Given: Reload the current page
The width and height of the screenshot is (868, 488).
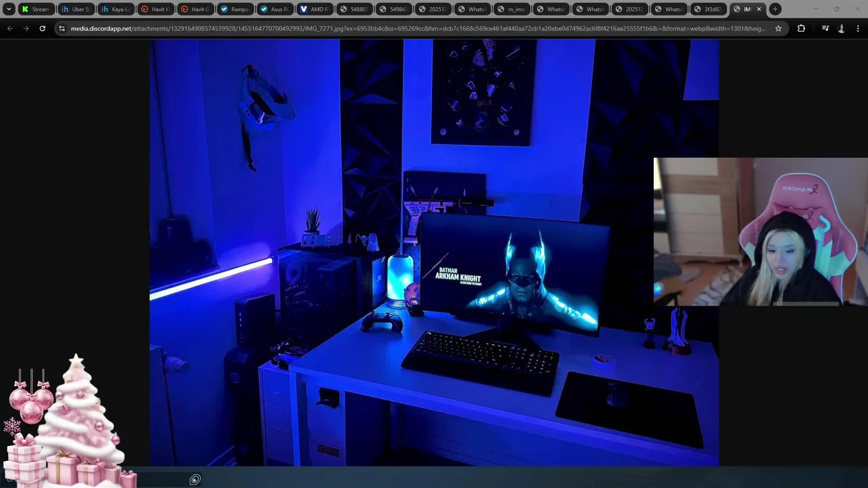Looking at the screenshot, I should [43, 28].
